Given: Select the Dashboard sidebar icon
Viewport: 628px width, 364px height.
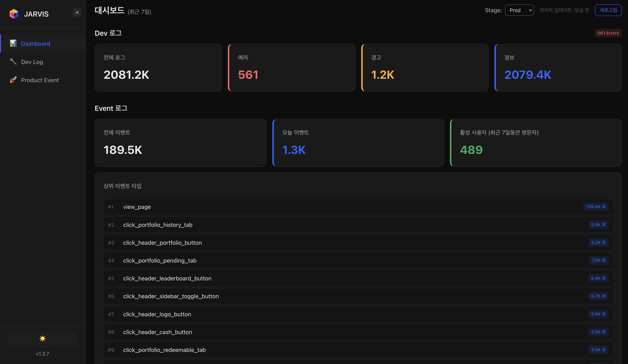Looking at the screenshot, I should [13, 43].
